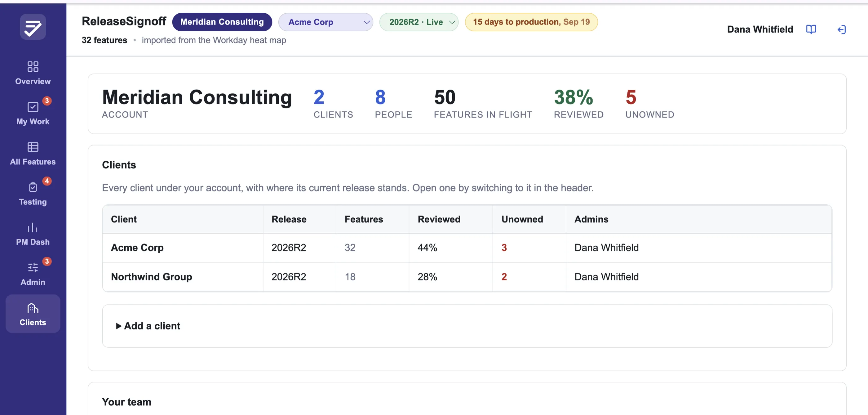Click the 44% reviewed value

(x=427, y=248)
